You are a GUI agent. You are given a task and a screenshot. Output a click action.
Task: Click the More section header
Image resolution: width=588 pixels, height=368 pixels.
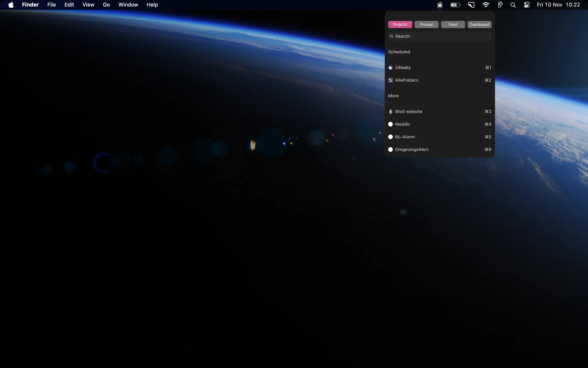point(393,96)
